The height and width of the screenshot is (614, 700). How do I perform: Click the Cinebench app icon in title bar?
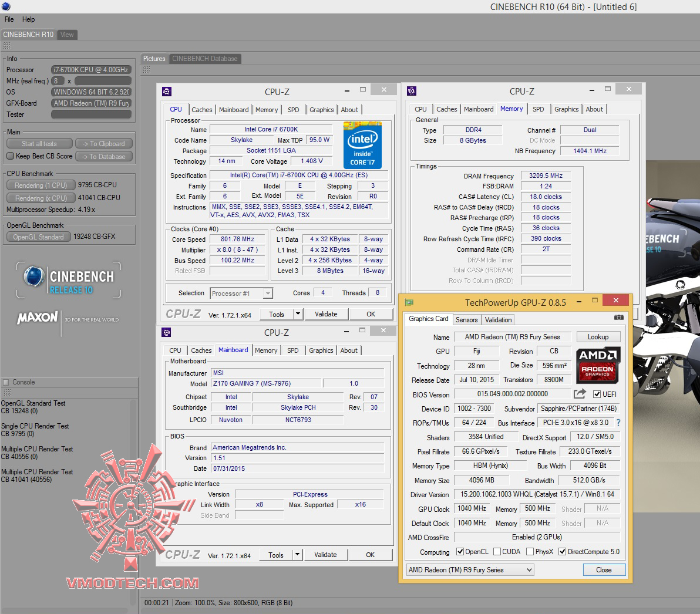click(x=6, y=6)
